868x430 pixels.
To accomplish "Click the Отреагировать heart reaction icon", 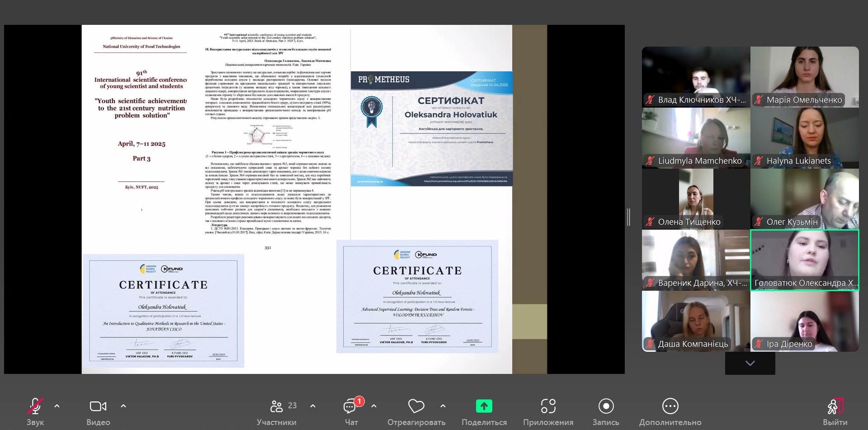I will pos(416,406).
